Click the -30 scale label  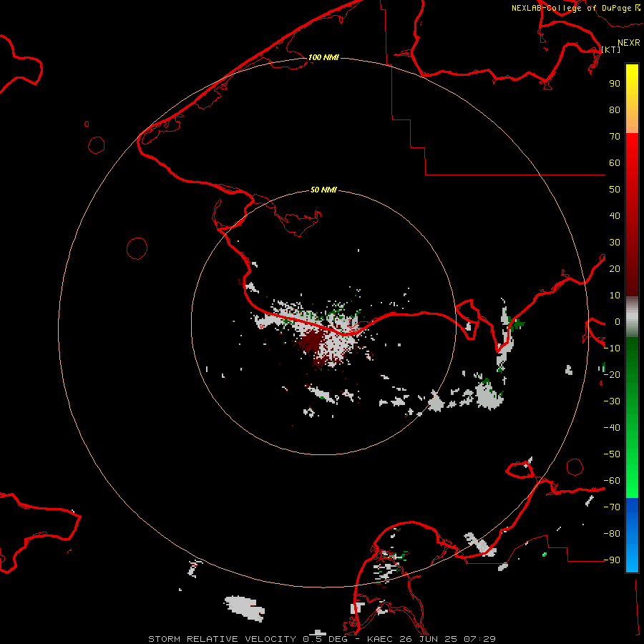pos(612,401)
